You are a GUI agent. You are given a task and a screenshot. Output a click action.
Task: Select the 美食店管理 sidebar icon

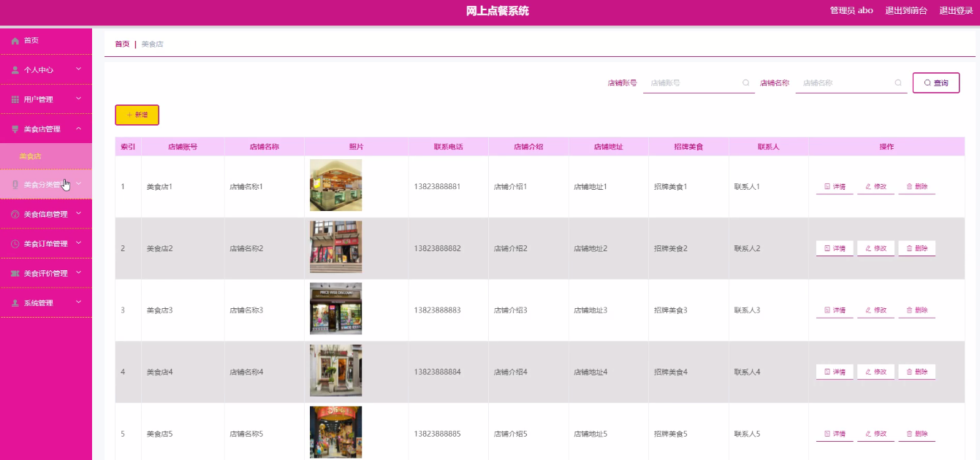[14, 128]
